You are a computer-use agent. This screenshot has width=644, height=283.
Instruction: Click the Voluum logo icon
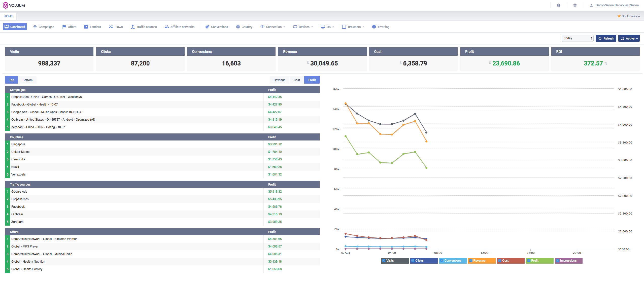coord(5,5)
